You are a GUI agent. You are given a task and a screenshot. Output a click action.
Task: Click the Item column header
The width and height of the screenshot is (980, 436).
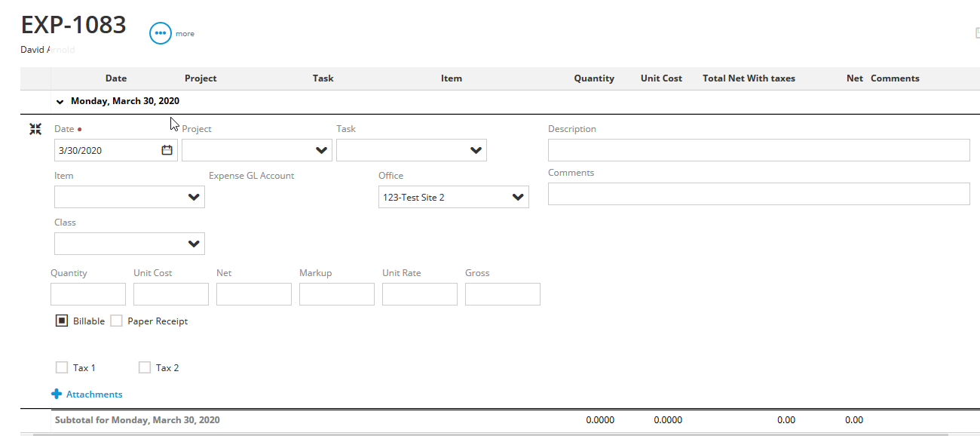(452, 78)
